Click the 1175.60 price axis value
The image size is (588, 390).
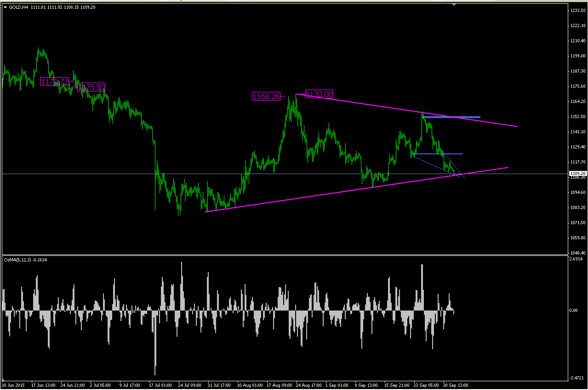pos(578,86)
